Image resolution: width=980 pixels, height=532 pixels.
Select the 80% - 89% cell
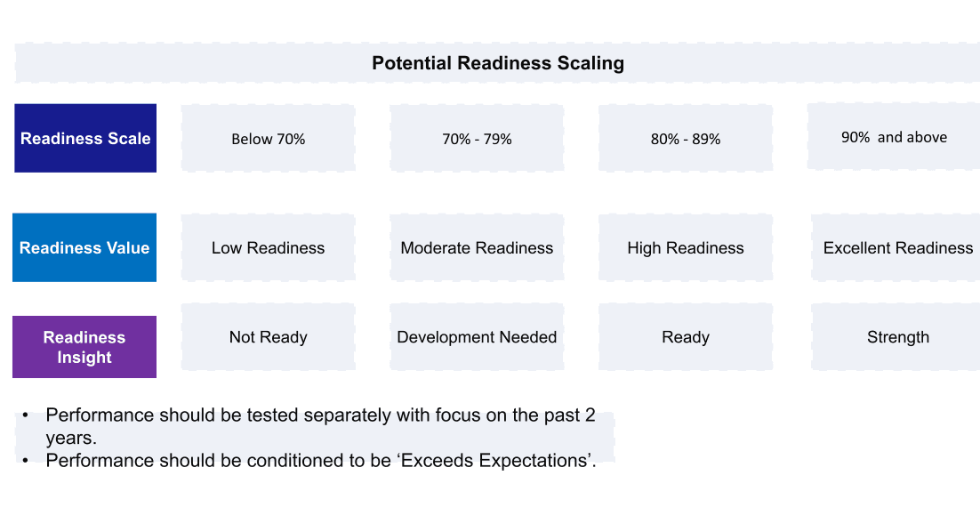coord(686,138)
